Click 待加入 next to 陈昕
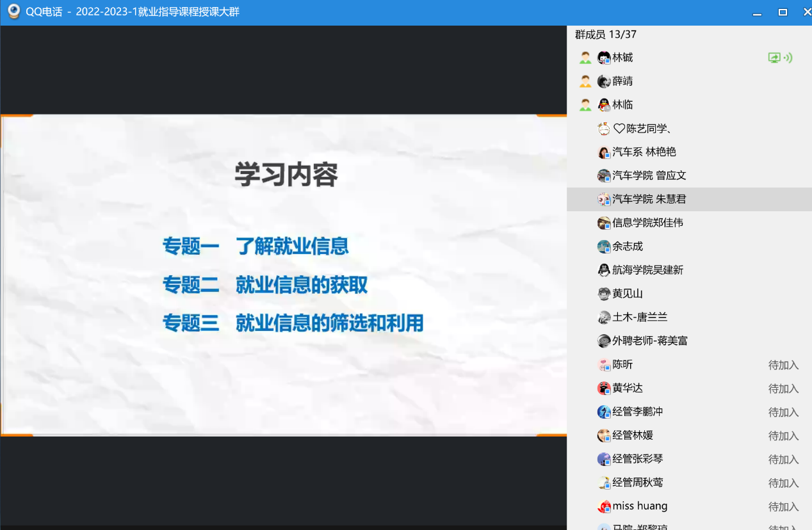The image size is (812, 530). [x=783, y=365]
